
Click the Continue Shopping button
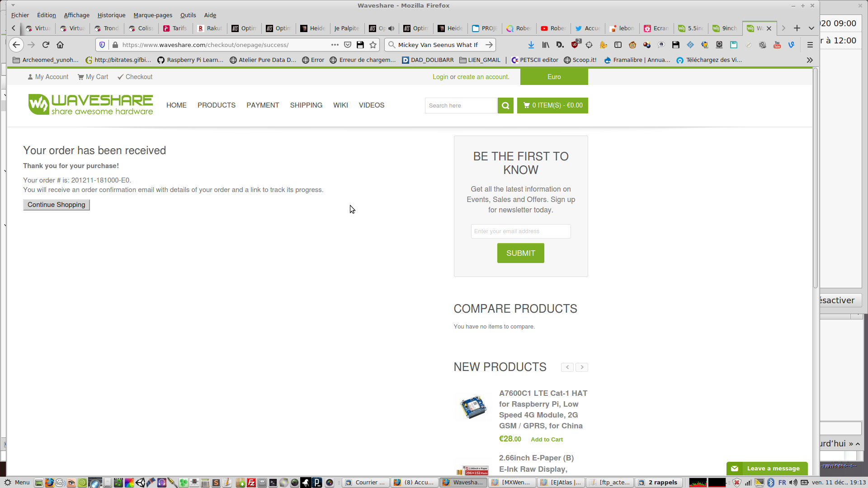(x=57, y=205)
